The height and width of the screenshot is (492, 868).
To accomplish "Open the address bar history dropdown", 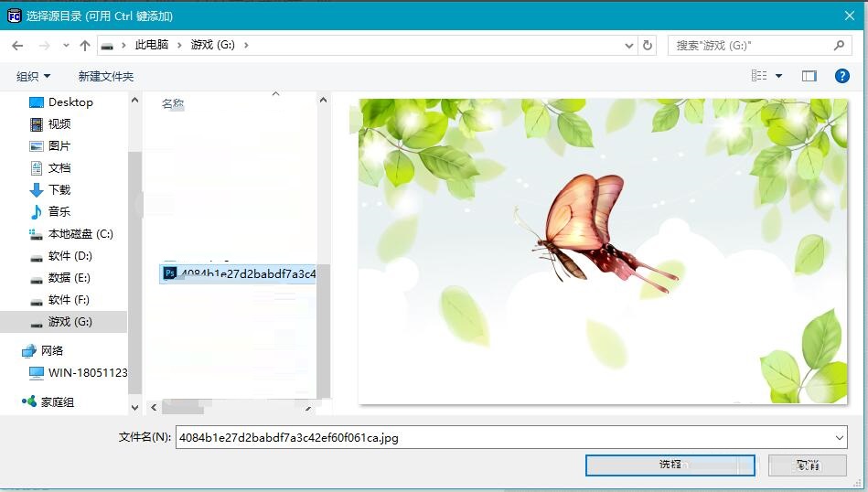I will click(x=629, y=46).
